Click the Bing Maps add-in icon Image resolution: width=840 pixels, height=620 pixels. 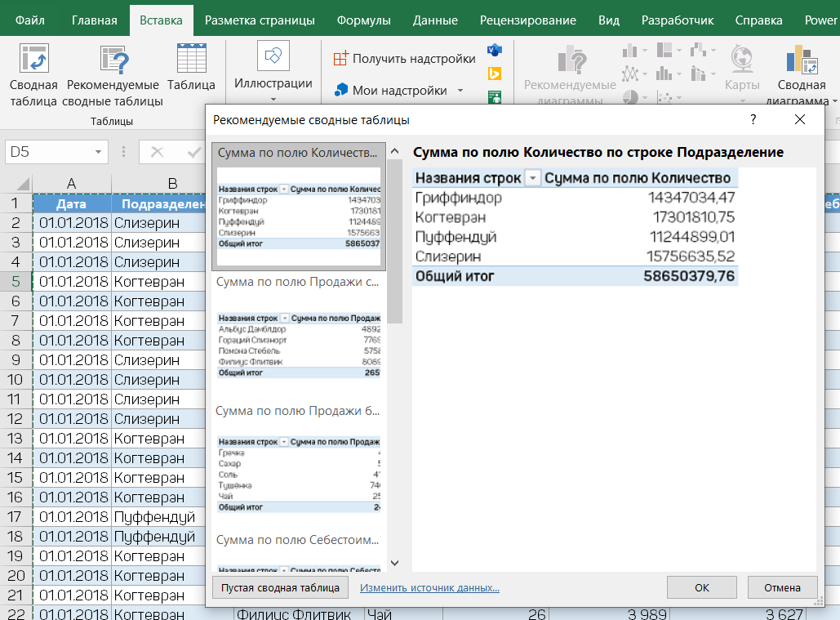pos(494,74)
